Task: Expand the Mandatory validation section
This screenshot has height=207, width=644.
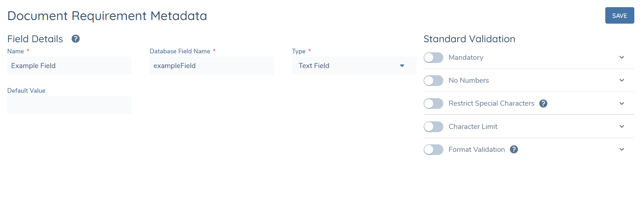Action: point(622,57)
